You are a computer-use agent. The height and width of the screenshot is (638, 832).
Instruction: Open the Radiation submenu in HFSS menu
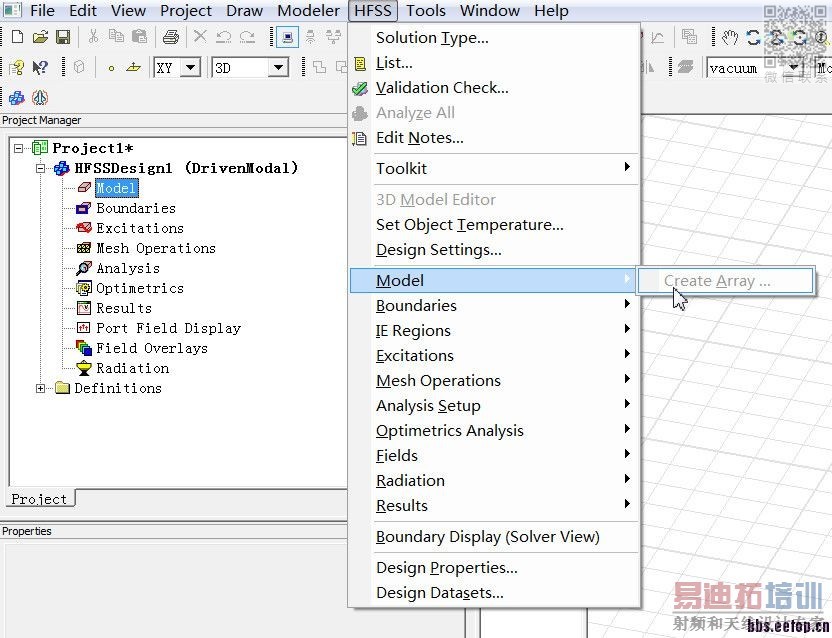(x=494, y=480)
